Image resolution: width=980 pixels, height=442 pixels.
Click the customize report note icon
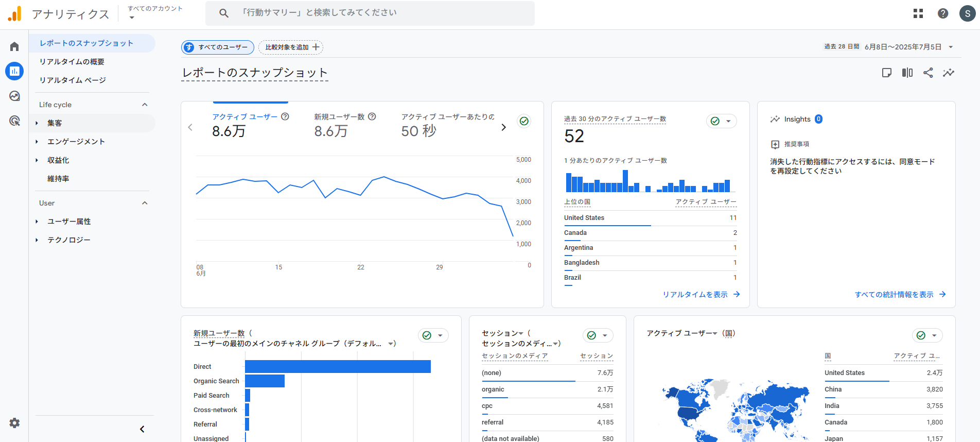[887, 73]
